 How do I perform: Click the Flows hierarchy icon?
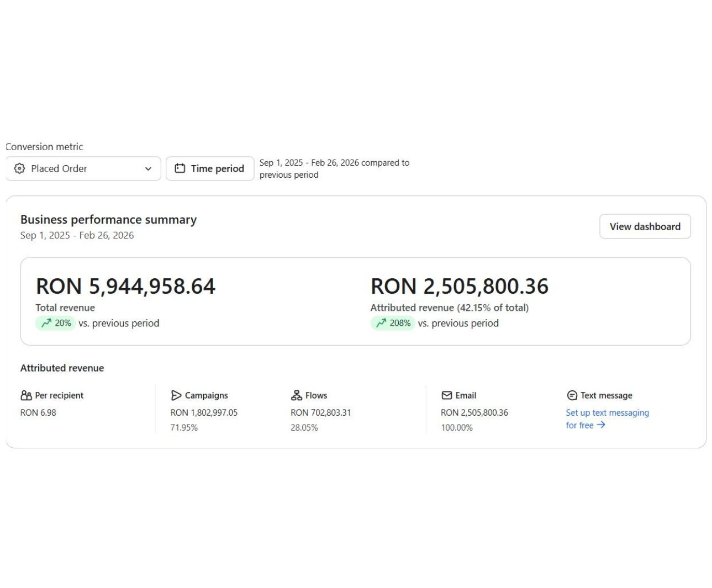[297, 395]
